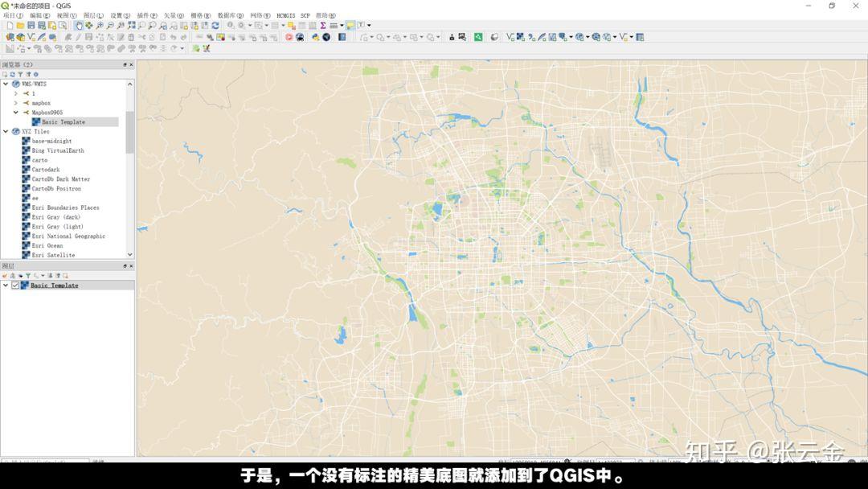The height and width of the screenshot is (489, 868).
Task: Collapse the XYZ Tiles tree node
Action: [6, 131]
